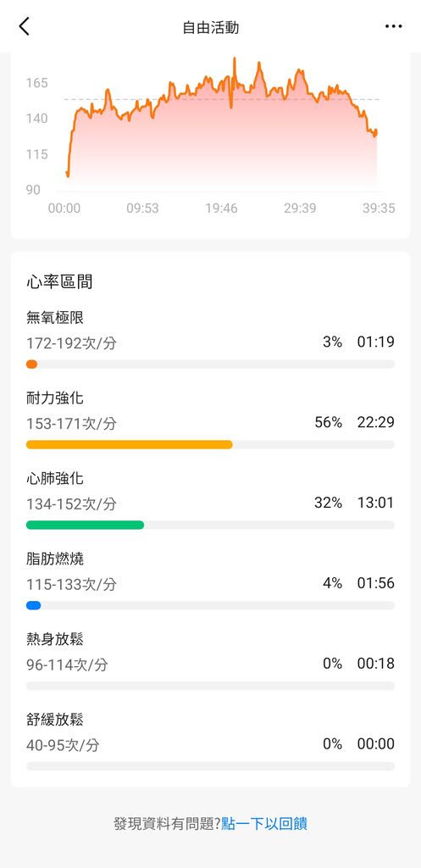421x868 pixels.
Task: Tap the 115-133次/分 range text
Action: [x=71, y=585]
